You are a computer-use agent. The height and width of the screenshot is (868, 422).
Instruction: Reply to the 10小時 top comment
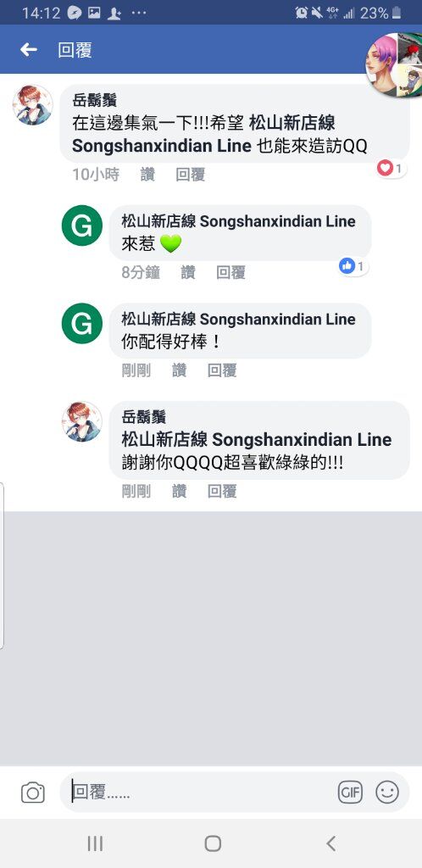(191, 175)
